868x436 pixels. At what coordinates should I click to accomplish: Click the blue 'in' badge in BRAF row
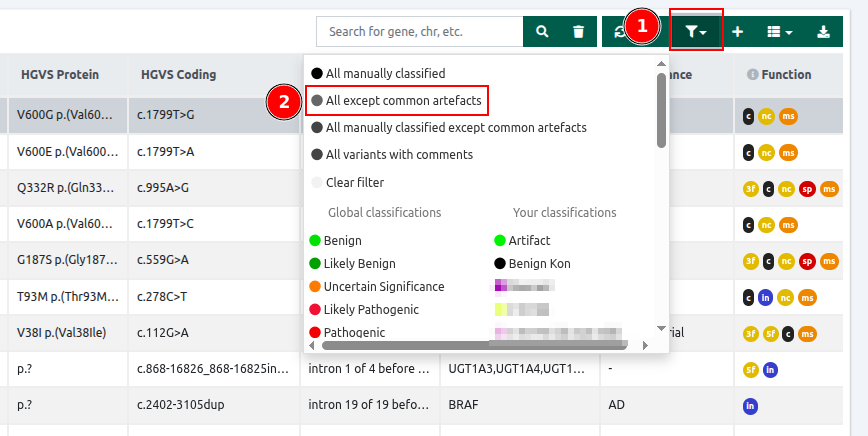click(750, 406)
